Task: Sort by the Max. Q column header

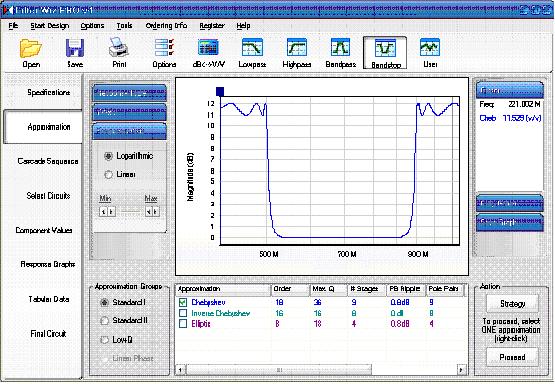Action: click(328, 289)
